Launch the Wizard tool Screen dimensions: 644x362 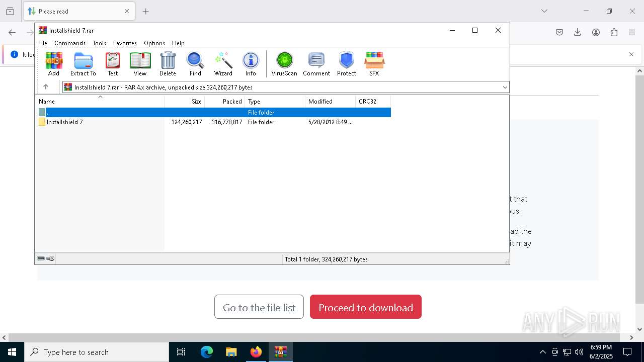[x=223, y=64]
